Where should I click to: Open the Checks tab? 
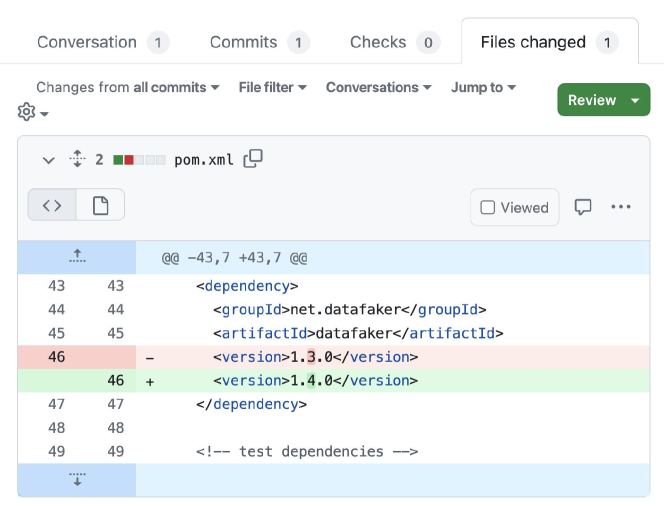tap(394, 42)
